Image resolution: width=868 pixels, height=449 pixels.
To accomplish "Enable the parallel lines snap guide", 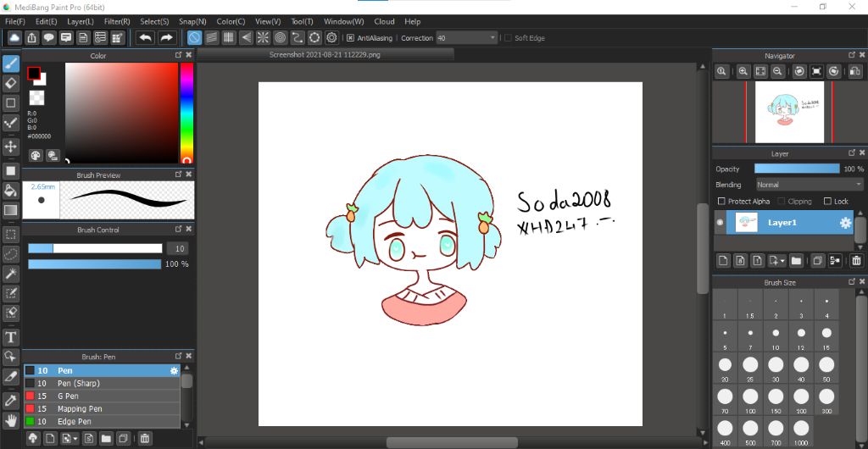I will click(x=211, y=37).
